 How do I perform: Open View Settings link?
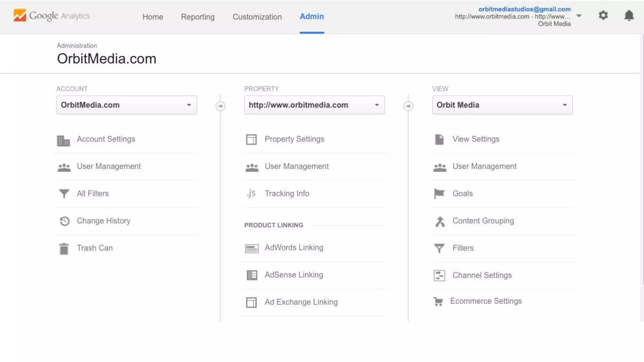476,139
